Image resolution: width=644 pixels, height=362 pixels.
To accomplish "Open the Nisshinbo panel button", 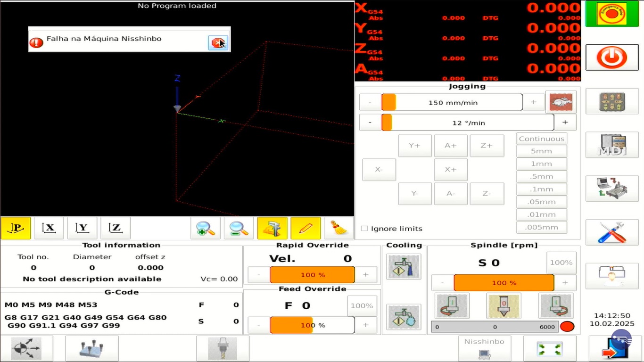I will (x=484, y=348).
